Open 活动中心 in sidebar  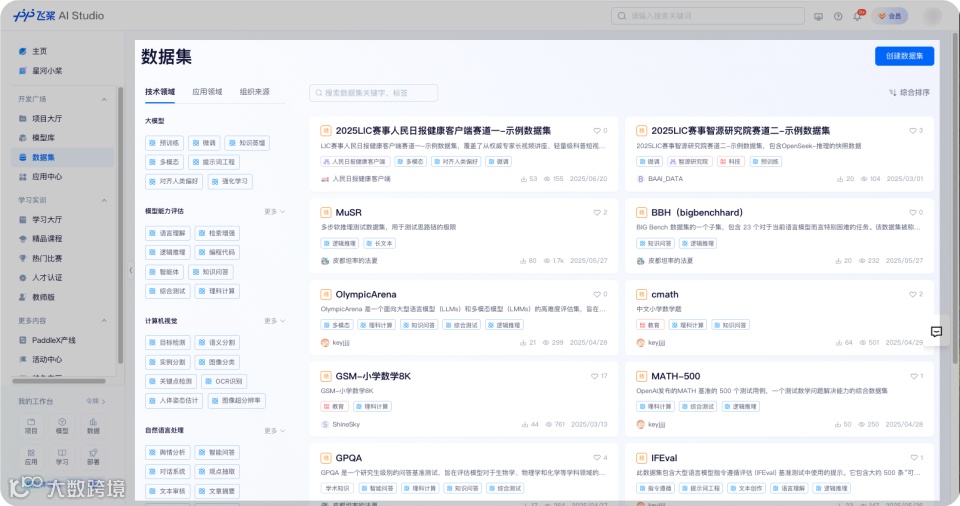point(40,360)
